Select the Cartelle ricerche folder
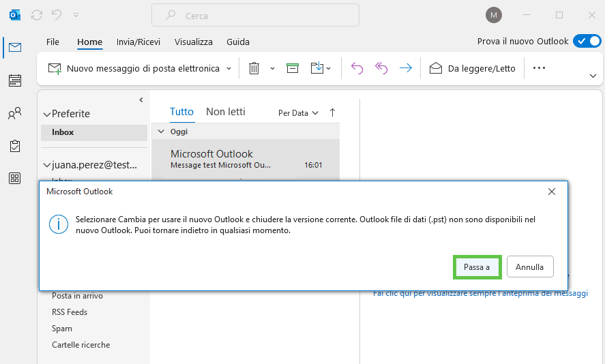The image size is (605, 364). [x=81, y=345]
